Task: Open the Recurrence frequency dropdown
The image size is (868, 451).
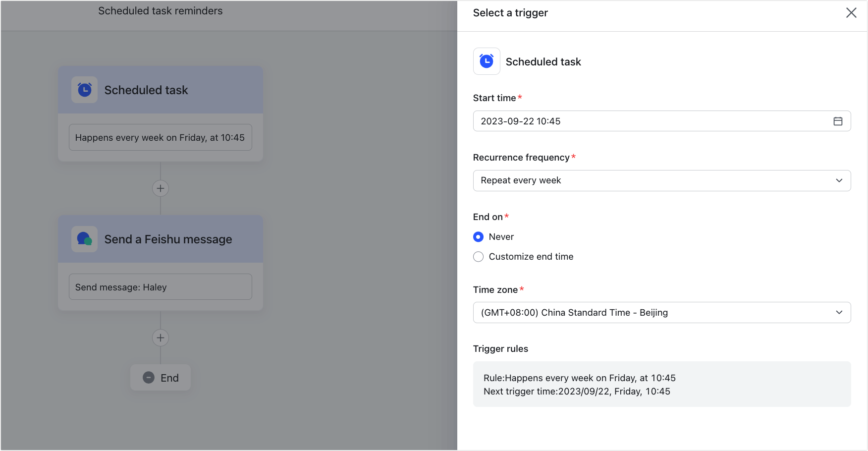Action: coord(662,181)
